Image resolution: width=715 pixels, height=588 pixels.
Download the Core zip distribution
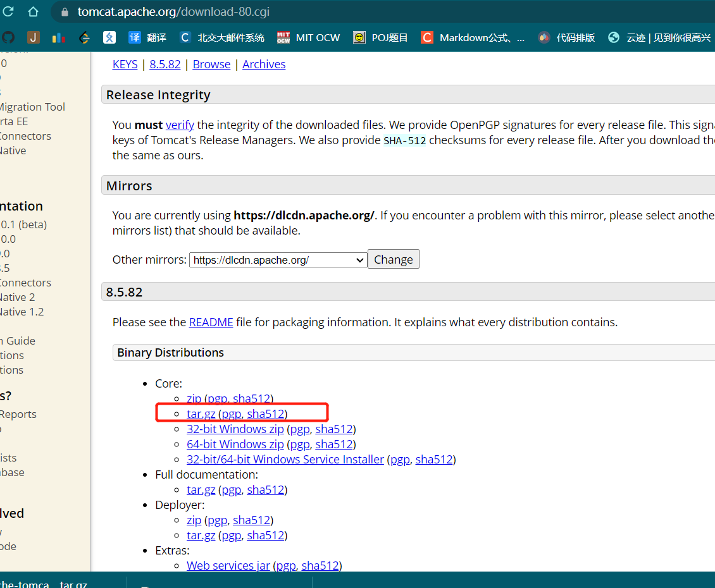pyautogui.click(x=194, y=399)
